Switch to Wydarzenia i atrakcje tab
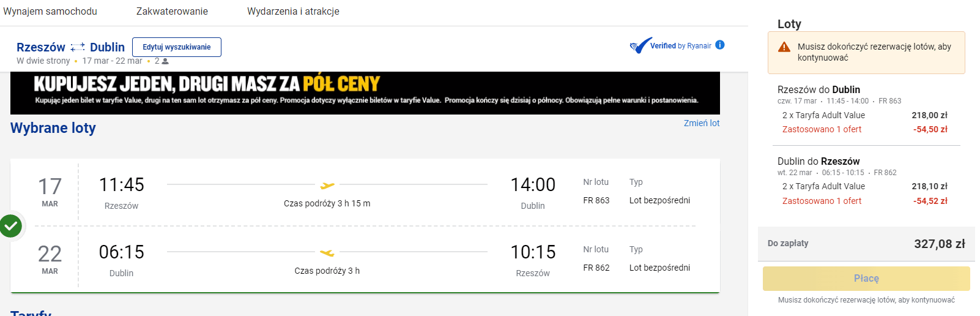980x316 pixels. 293,12
